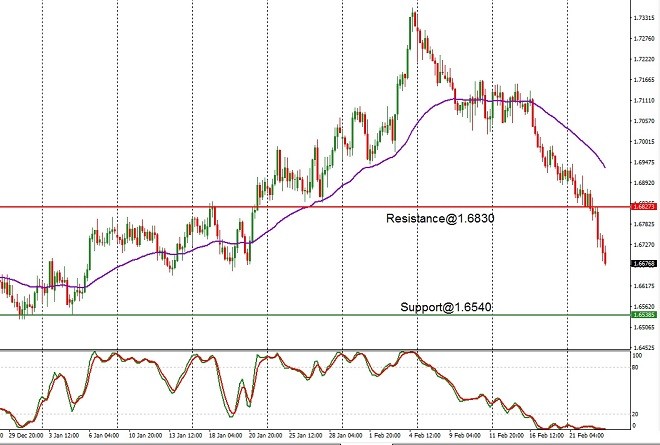660x445 pixels.
Task: Click the 1.65620 price axis label
Action: [x=644, y=306]
